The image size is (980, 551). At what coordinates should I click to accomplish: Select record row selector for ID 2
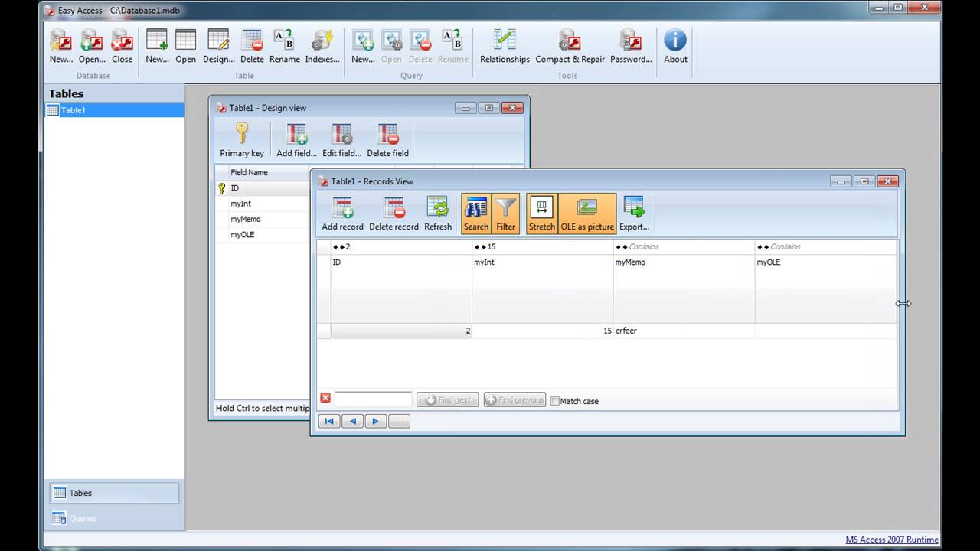pyautogui.click(x=324, y=331)
